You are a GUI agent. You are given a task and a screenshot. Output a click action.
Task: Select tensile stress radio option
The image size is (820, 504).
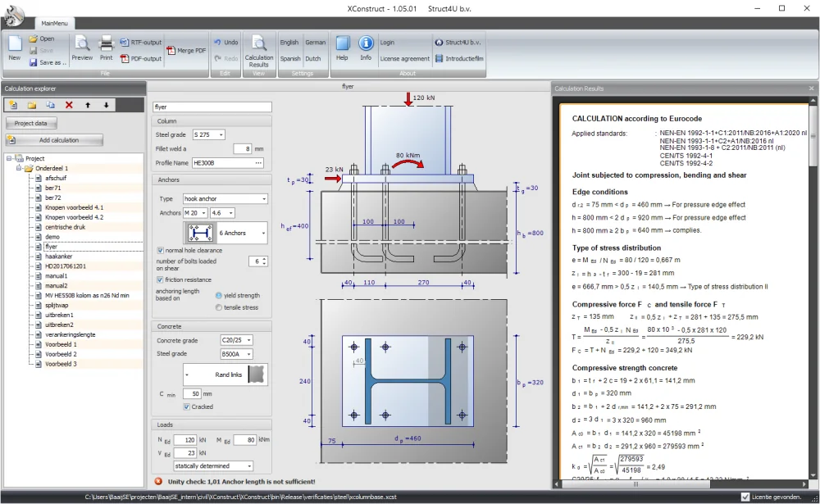219,307
